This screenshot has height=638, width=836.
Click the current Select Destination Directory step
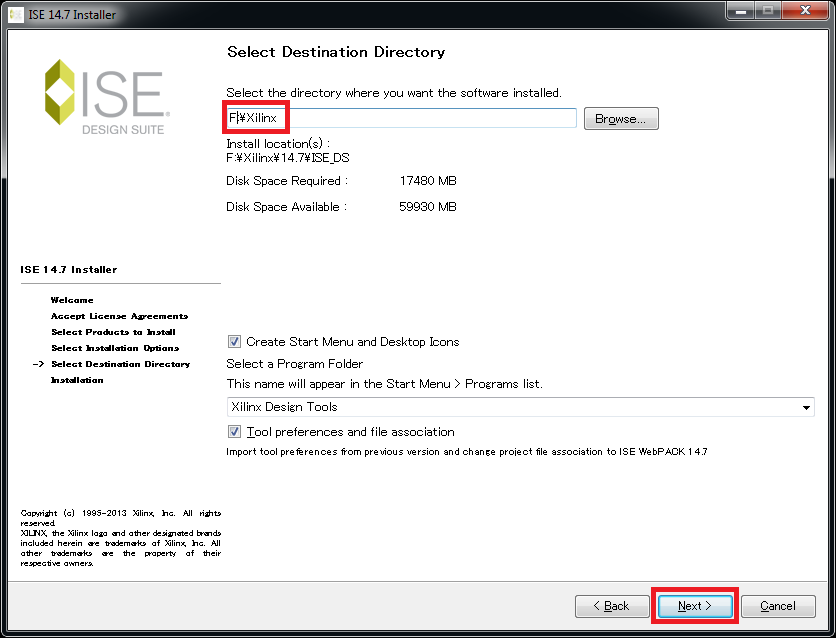point(120,364)
